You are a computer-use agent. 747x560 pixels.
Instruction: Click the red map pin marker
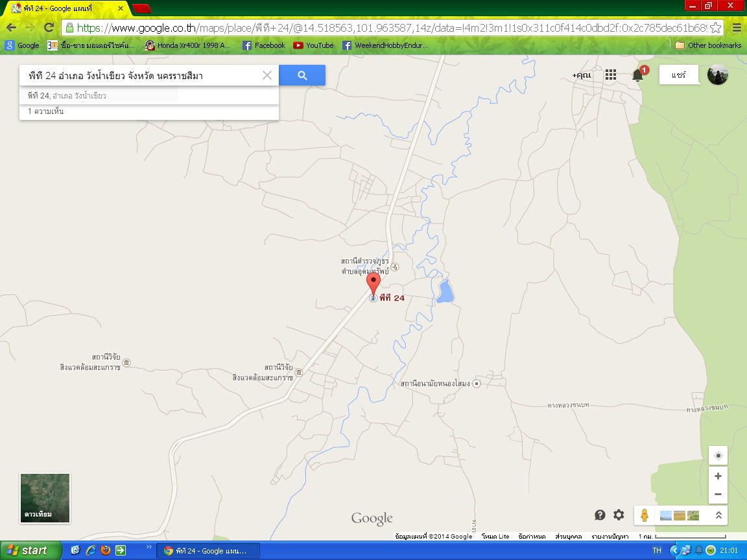373,283
